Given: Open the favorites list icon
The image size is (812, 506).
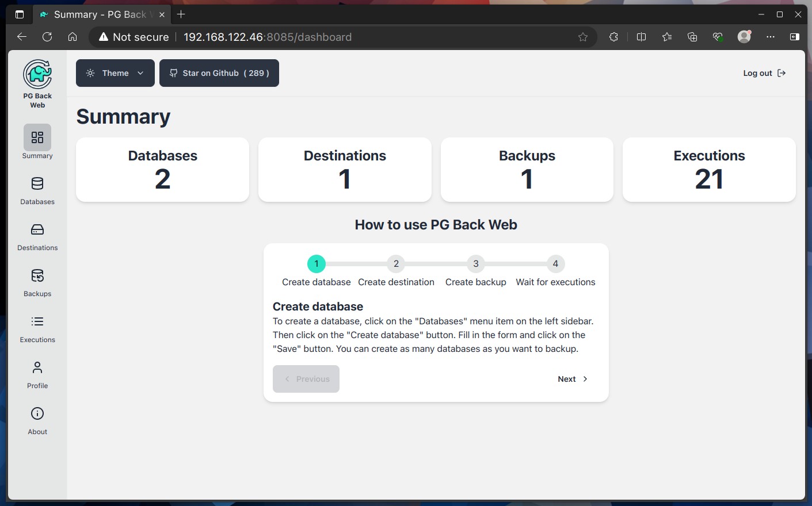Looking at the screenshot, I should coord(667,37).
